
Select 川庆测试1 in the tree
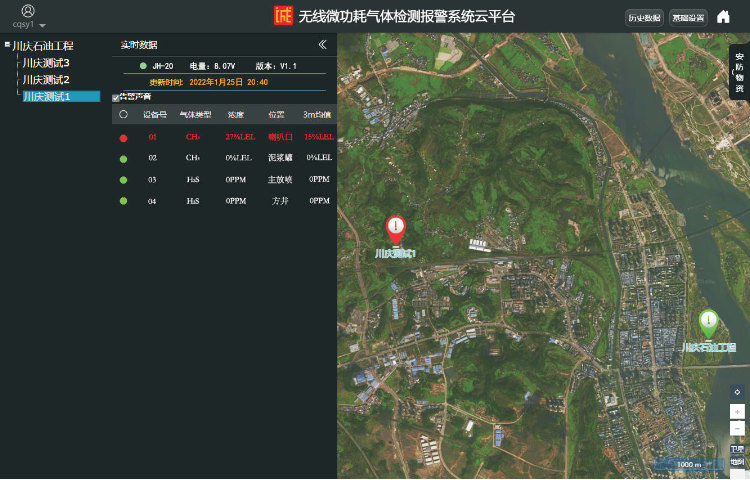point(61,97)
